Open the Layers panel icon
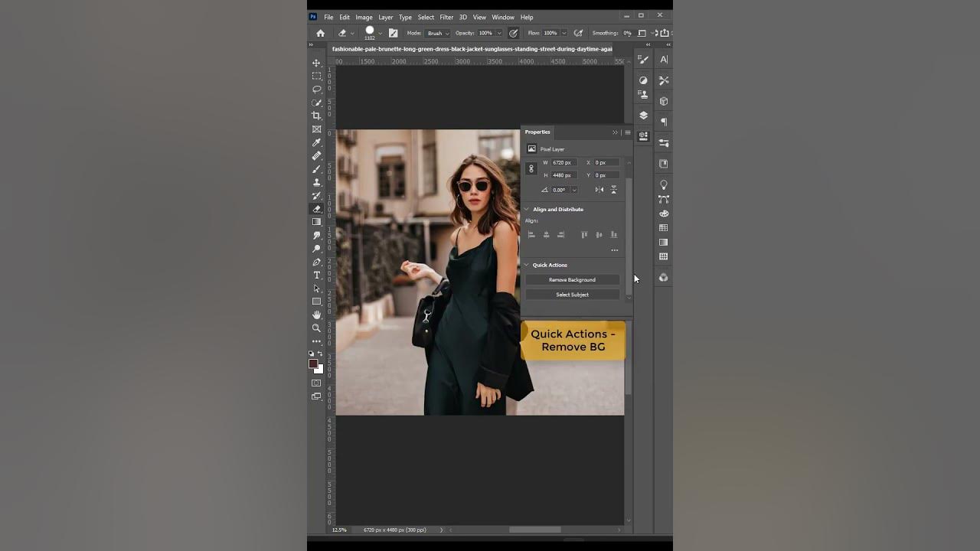The height and width of the screenshot is (551, 980). (643, 116)
